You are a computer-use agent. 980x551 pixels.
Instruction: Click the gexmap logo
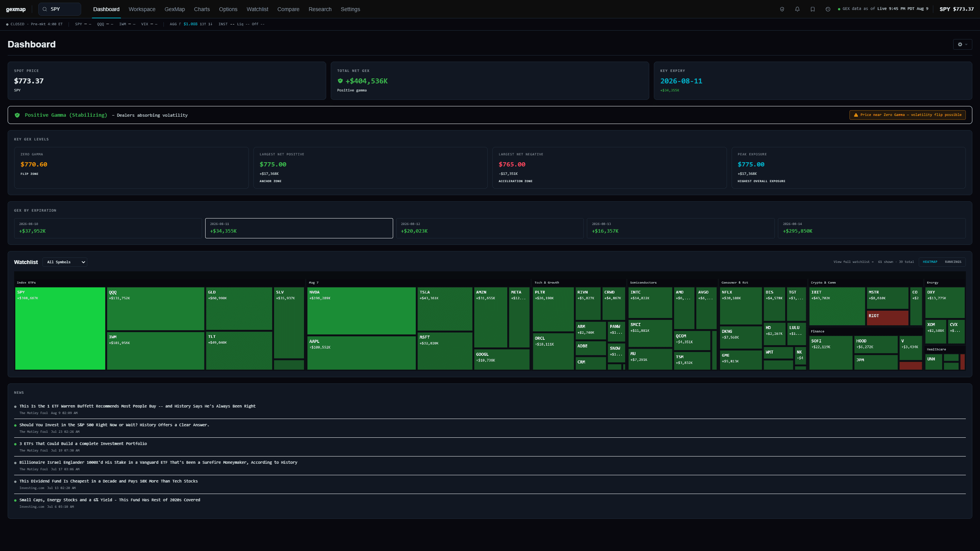pos(16,9)
